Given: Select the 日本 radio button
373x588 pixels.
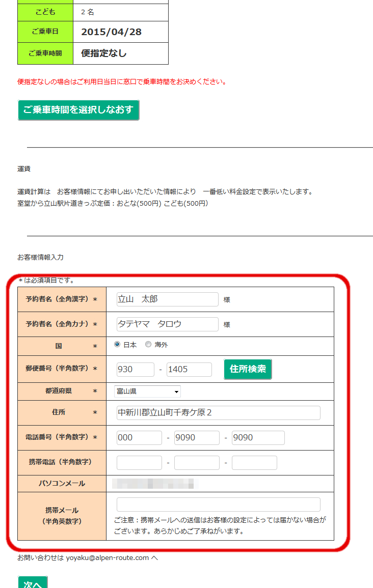Looking at the screenshot, I should 117,344.
